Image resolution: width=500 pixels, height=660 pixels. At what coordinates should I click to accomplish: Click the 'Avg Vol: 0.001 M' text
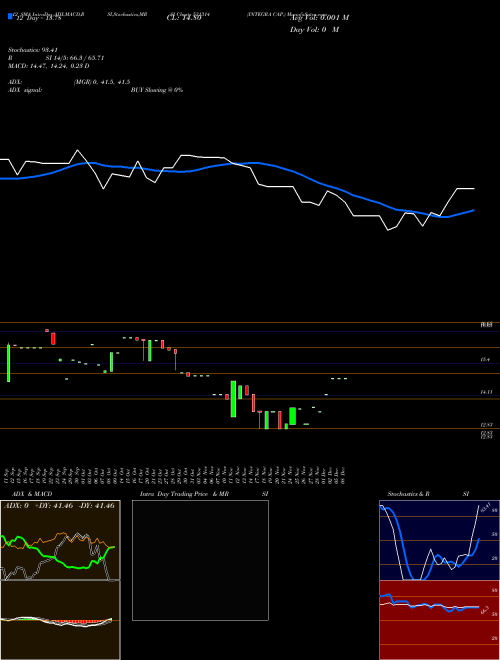[x=319, y=18]
